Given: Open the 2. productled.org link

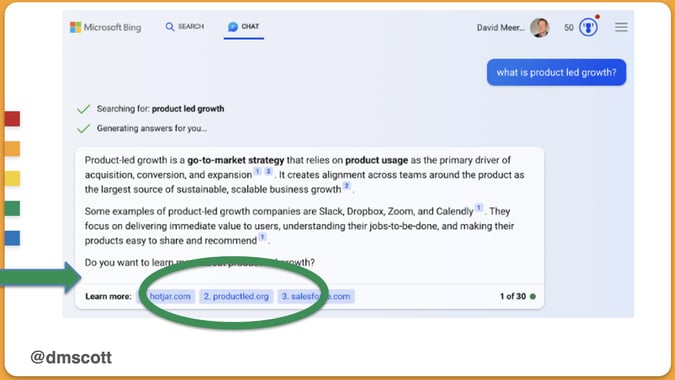Looking at the screenshot, I should coord(236,296).
